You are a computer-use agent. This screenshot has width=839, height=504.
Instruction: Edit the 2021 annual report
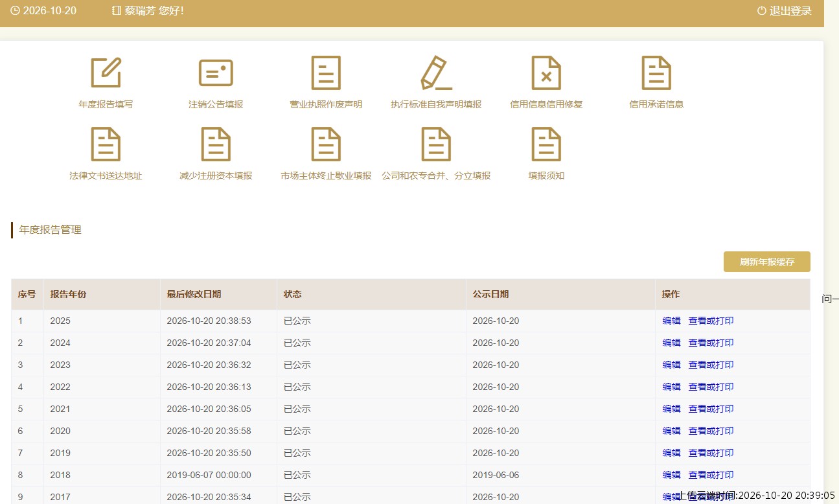[671, 409]
